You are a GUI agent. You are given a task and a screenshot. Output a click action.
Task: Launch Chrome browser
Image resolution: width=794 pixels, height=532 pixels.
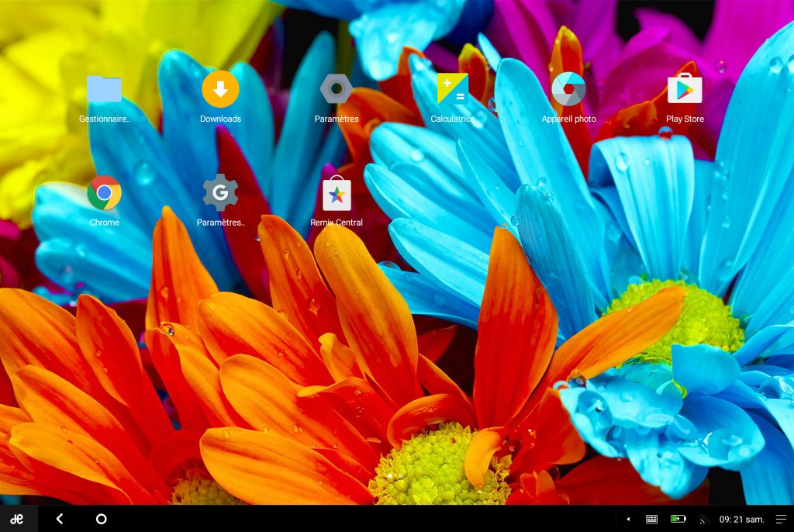[x=104, y=193]
